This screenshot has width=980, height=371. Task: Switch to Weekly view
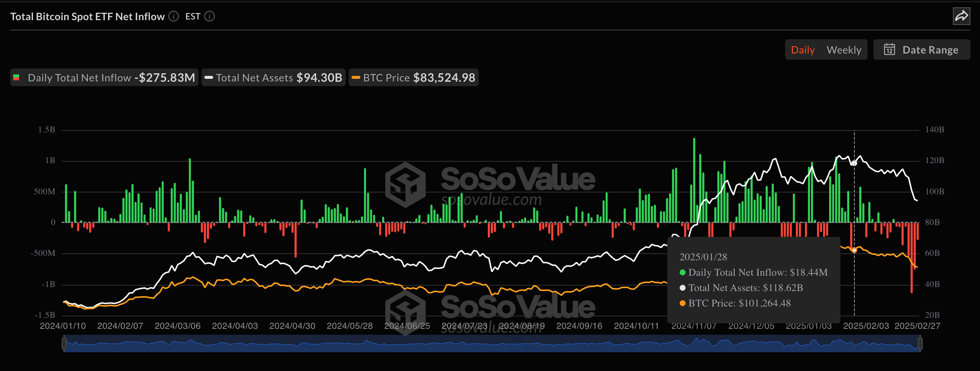click(843, 50)
